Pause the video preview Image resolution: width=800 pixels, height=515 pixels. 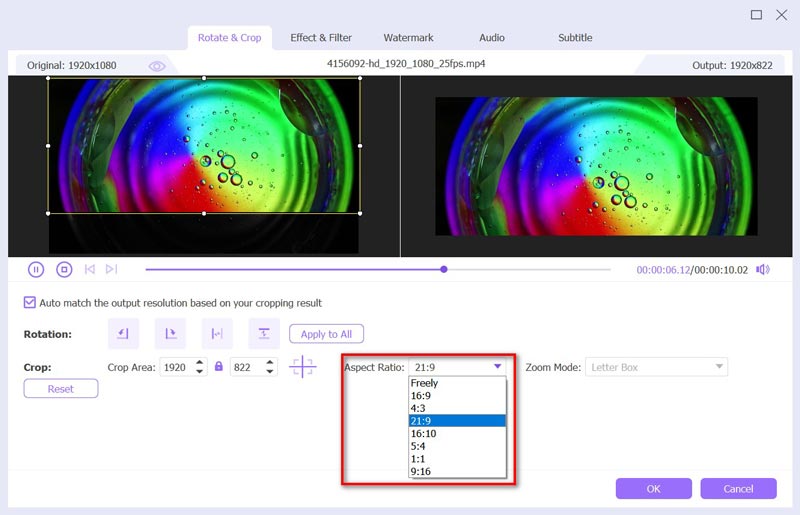(36, 269)
